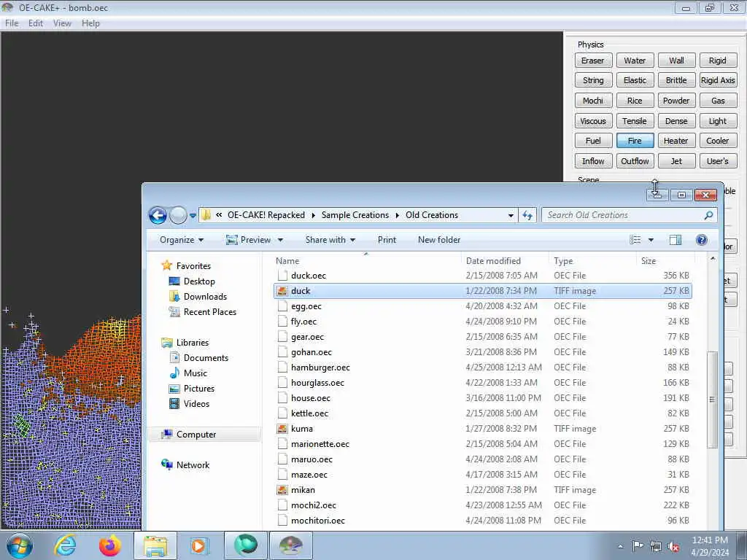Select the duck TIFF image file icon
Viewport: 747px width, 560px height.
coord(282,291)
